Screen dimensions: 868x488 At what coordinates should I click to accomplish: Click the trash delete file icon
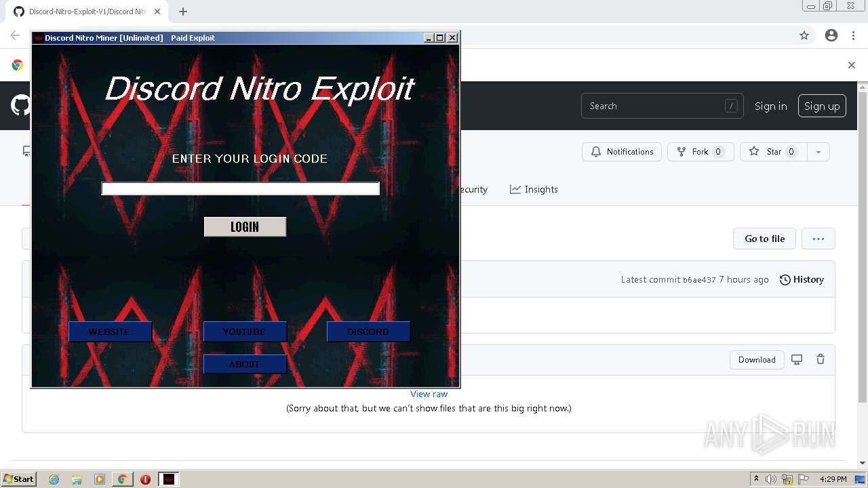click(x=821, y=360)
